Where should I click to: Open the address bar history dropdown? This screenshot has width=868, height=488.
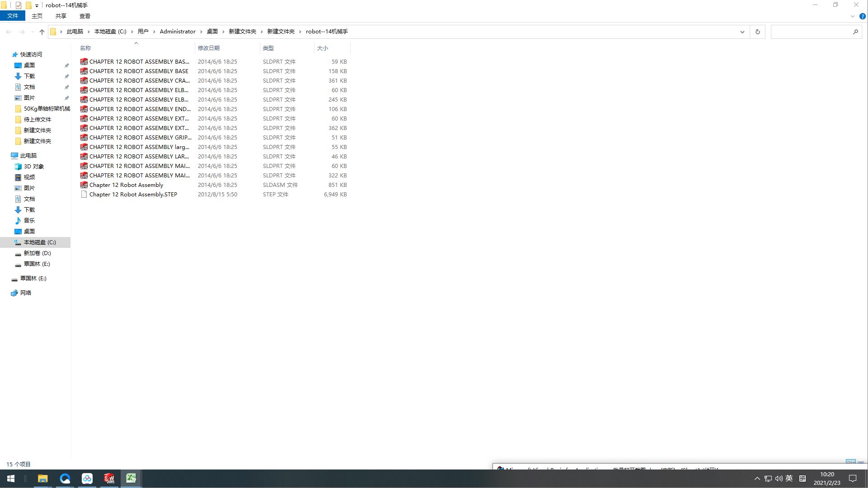741,32
